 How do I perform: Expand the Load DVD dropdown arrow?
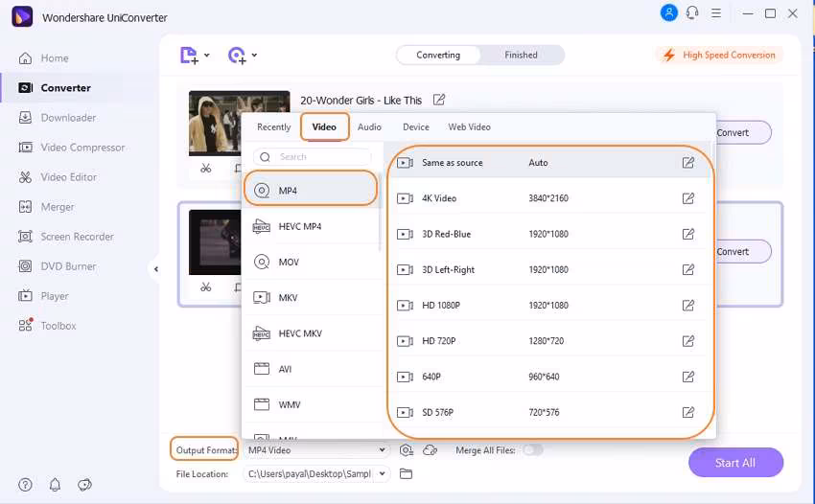(254, 55)
